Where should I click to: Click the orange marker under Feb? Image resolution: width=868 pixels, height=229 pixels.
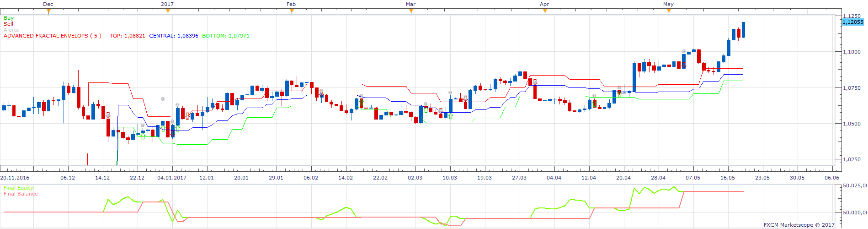(292, 11)
